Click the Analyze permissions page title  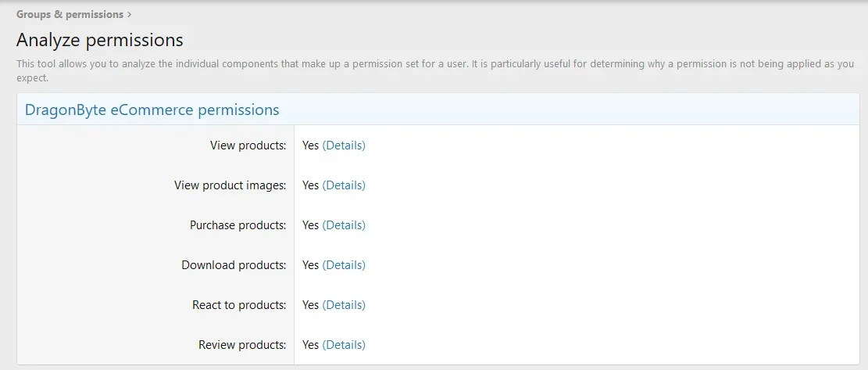(100, 40)
